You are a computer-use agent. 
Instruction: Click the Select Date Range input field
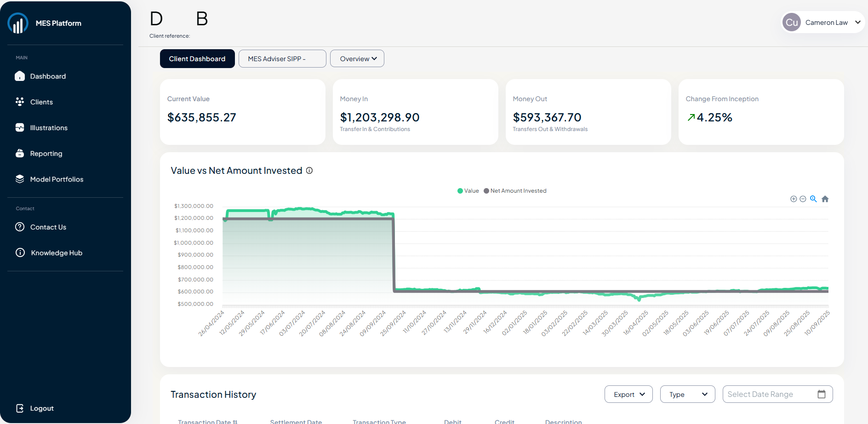point(768,395)
